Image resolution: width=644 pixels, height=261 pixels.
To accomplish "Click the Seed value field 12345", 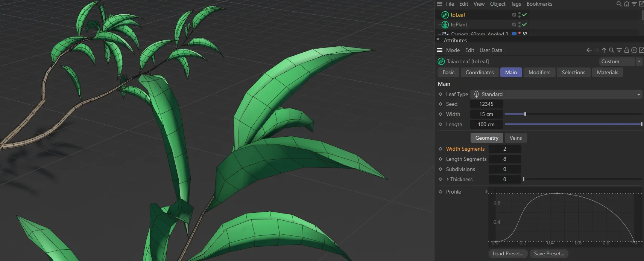I will click(486, 104).
